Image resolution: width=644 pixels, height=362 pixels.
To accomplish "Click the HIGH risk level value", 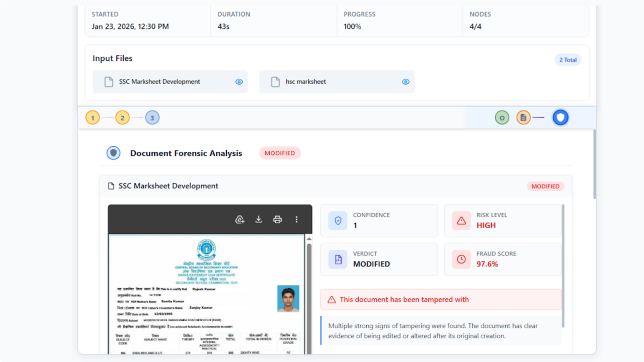I will [486, 225].
